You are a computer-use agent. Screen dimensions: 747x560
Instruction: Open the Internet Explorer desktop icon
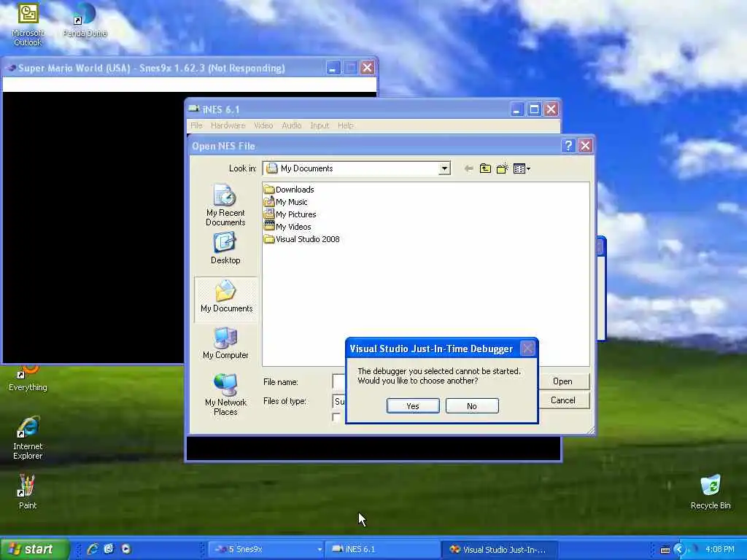point(28,437)
